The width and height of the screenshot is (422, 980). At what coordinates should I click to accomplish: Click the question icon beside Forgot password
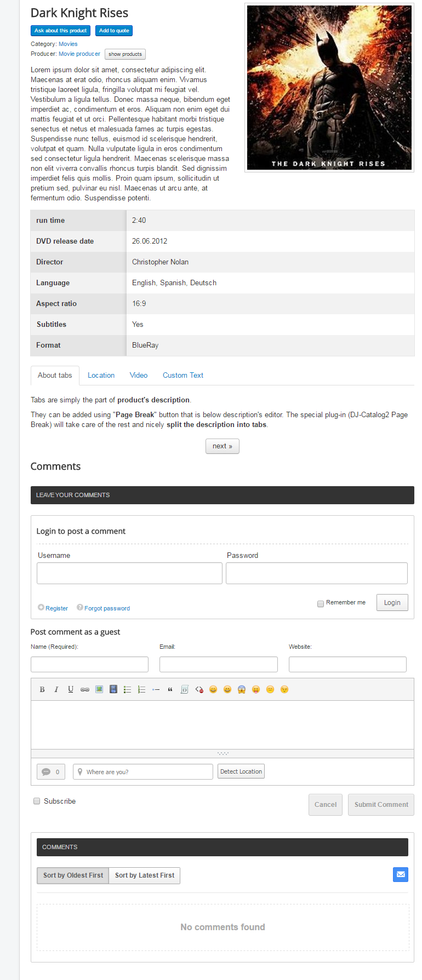pyautogui.click(x=80, y=607)
